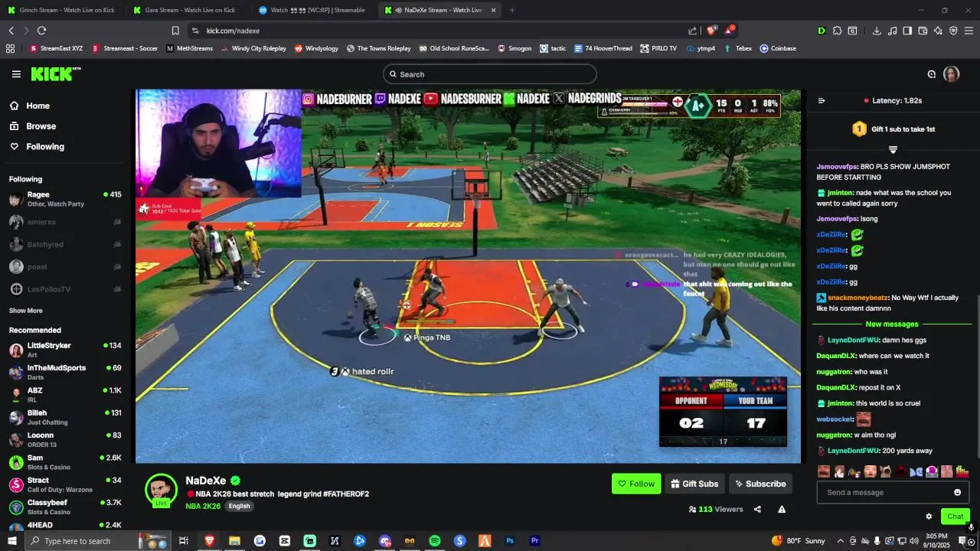Open Old School RuneScape bookmark
980x551 pixels.
[x=454, y=48]
